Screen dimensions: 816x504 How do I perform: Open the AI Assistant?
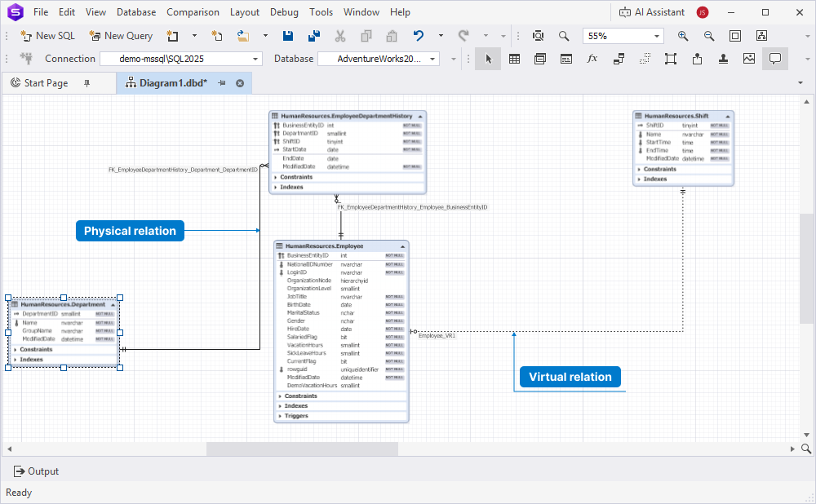point(652,12)
